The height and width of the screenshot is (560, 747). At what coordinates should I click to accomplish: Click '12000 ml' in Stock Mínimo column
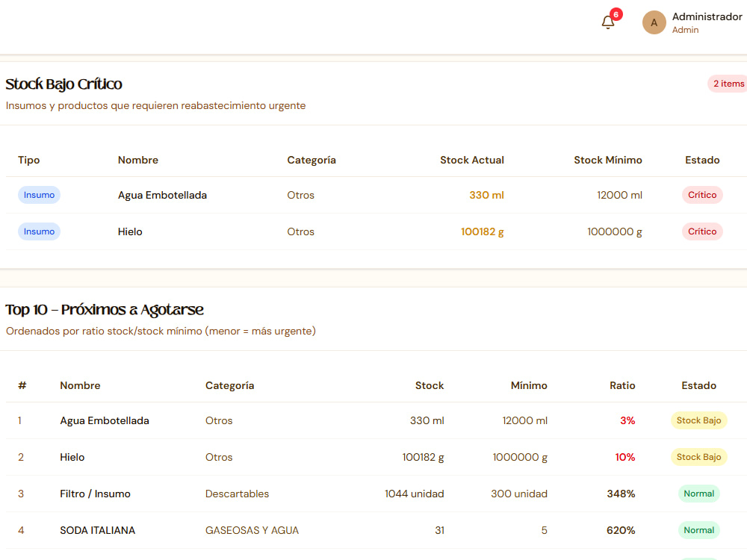pyautogui.click(x=619, y=195)
